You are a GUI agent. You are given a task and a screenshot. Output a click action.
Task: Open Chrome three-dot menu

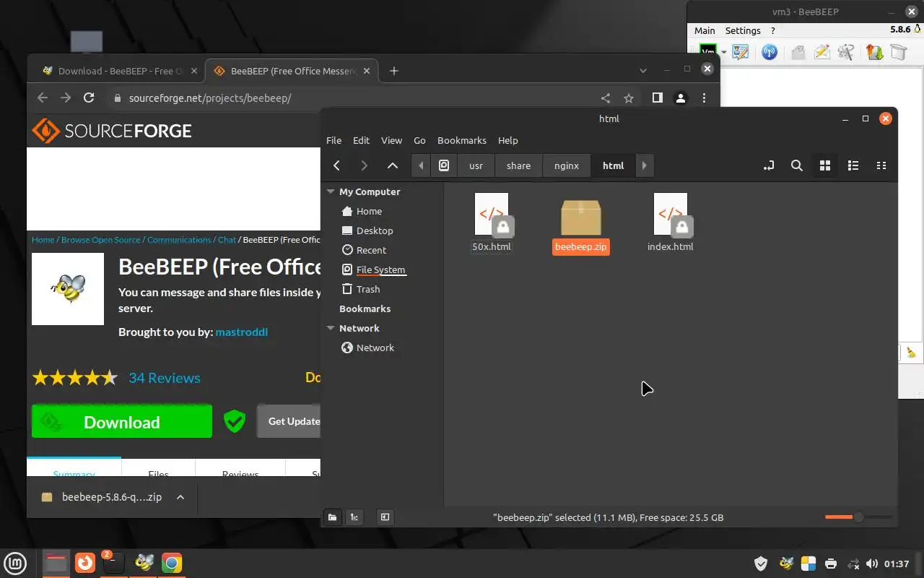[x=704, y=98]
